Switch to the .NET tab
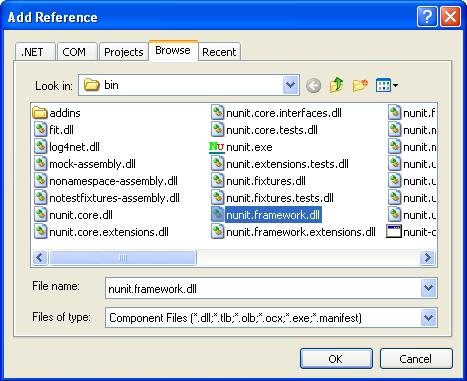467x381 pixels. tap(35, 52)
